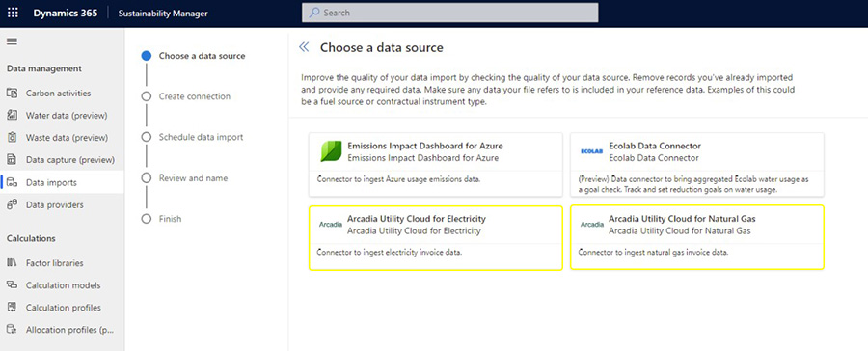Click the Factor libraries icon

[x=13, y=263]
